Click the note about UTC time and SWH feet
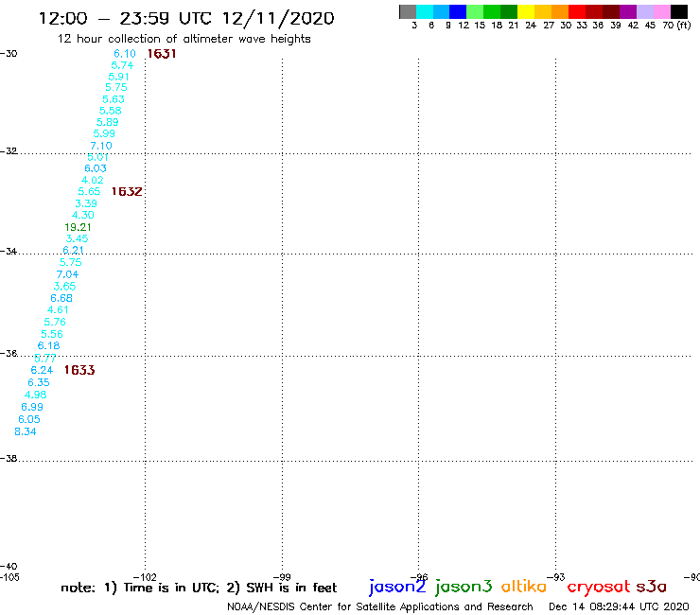 pos(199,588)
